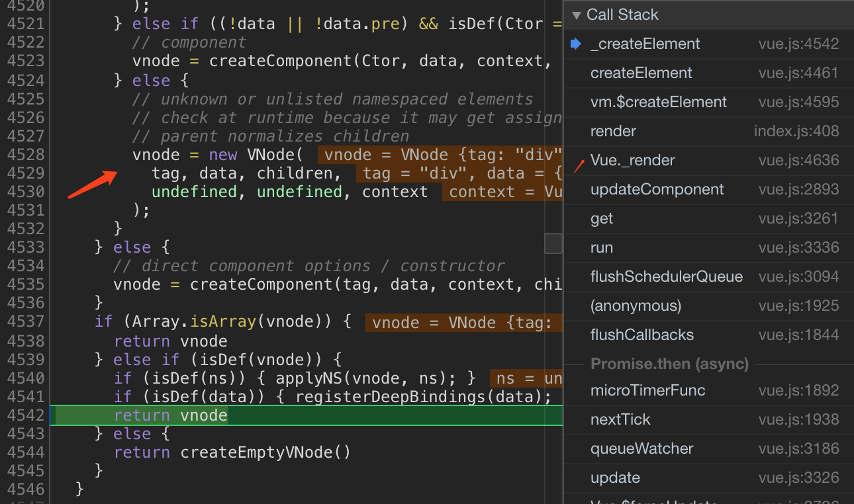Click the 'vnode = VNode {tag: "div"' inline value

pos(440,155)
